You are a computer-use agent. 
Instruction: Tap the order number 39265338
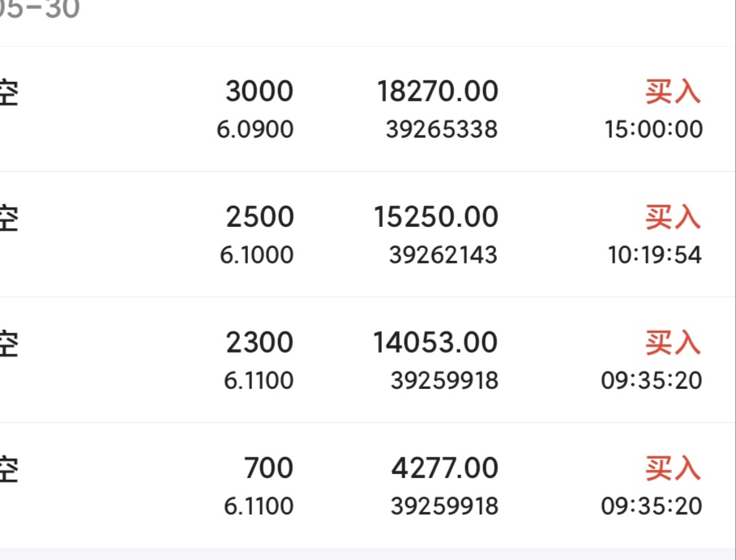point(442,129)
